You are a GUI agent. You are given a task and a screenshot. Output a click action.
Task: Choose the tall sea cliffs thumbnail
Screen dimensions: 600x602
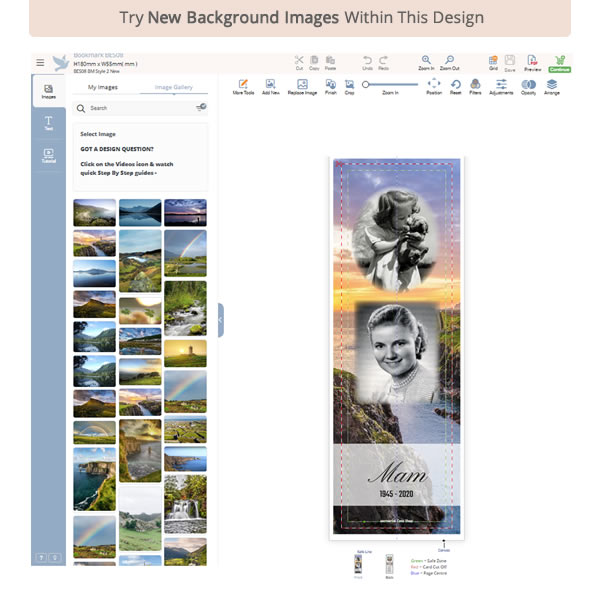(x=94, y=479)
